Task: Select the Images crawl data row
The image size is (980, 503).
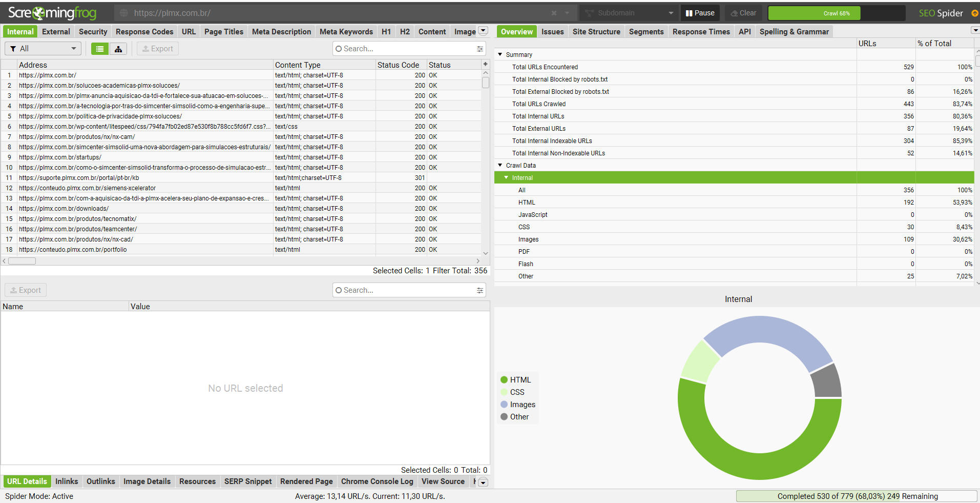Action: coord(734,239)
